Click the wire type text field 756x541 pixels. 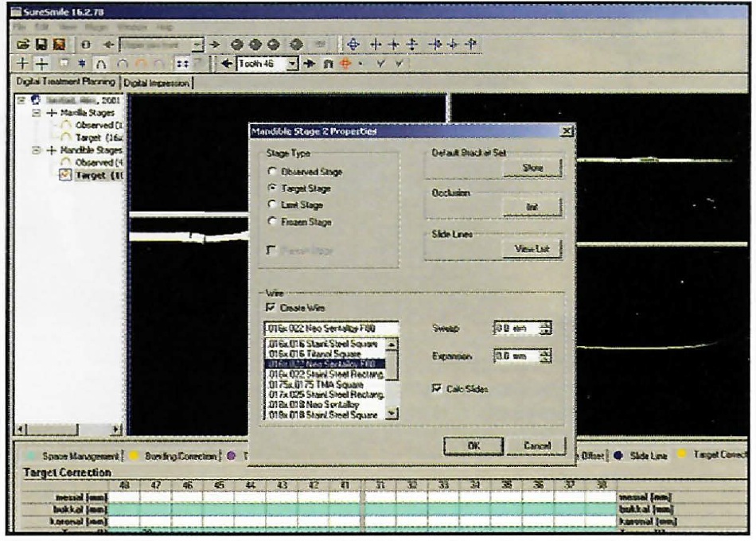[331, 329]
